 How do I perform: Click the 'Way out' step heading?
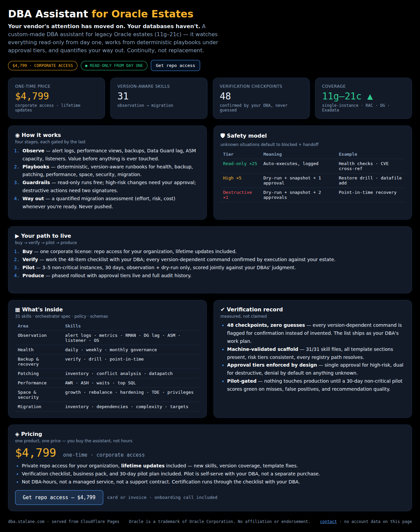[x=33, y=199]
